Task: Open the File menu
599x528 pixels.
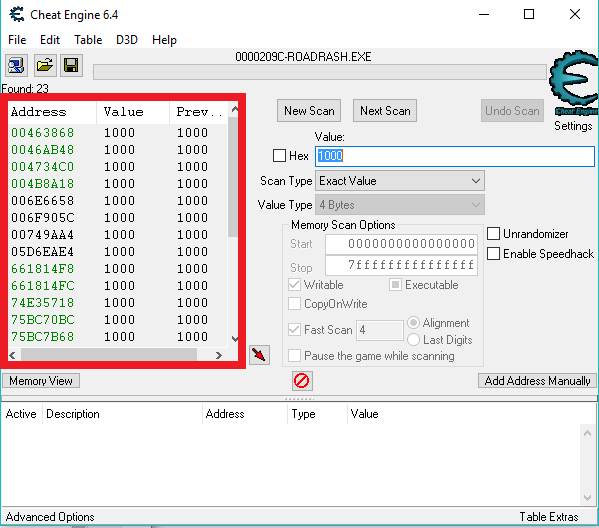Action: coord(17,40)
